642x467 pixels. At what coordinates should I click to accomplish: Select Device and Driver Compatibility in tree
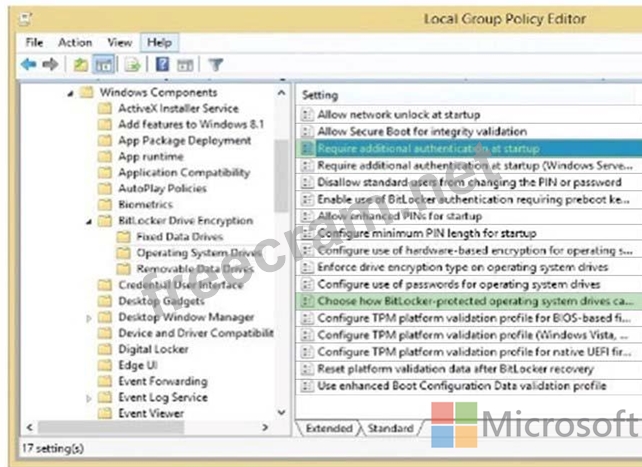point(196,333)
